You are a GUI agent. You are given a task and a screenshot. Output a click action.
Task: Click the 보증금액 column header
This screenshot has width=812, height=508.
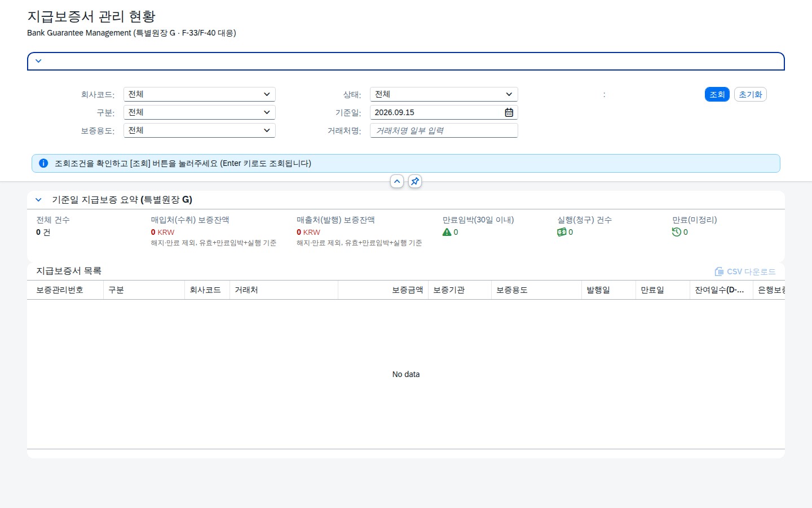pos(383,290)
